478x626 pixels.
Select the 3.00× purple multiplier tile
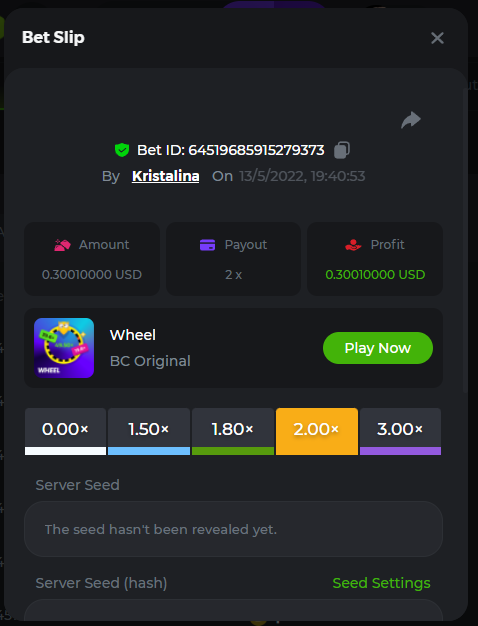[400, 431]
